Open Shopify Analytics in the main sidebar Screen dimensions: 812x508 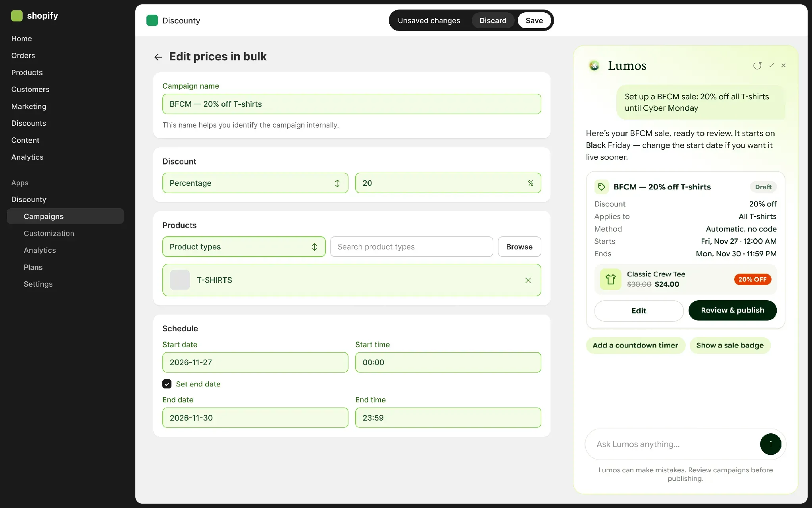(x=27, y=157)
